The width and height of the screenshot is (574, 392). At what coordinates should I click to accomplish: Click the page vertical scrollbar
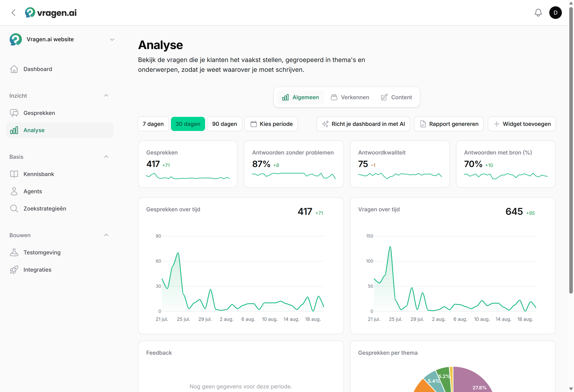(571, 150)
